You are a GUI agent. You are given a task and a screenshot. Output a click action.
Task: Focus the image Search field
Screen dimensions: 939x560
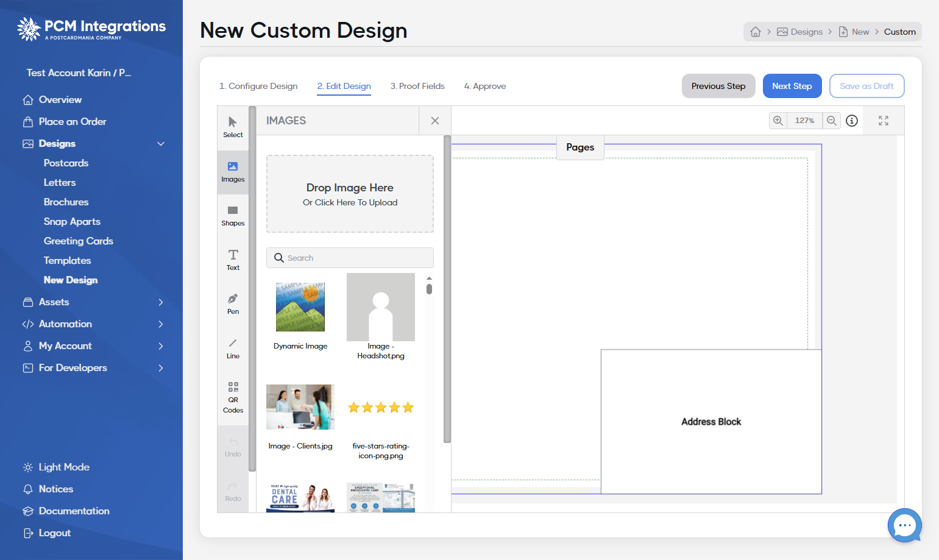[x=350, y=258]
